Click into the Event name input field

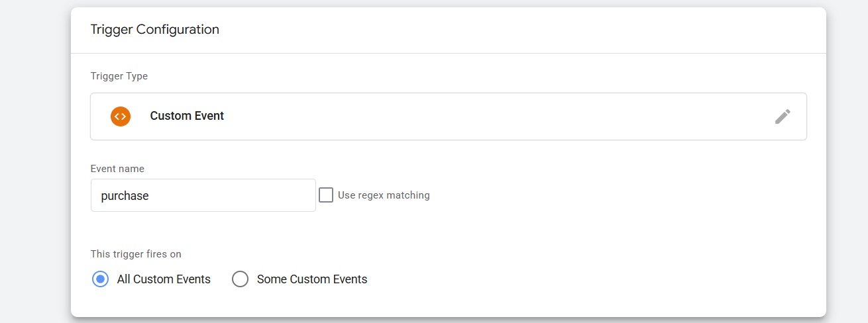203,195
